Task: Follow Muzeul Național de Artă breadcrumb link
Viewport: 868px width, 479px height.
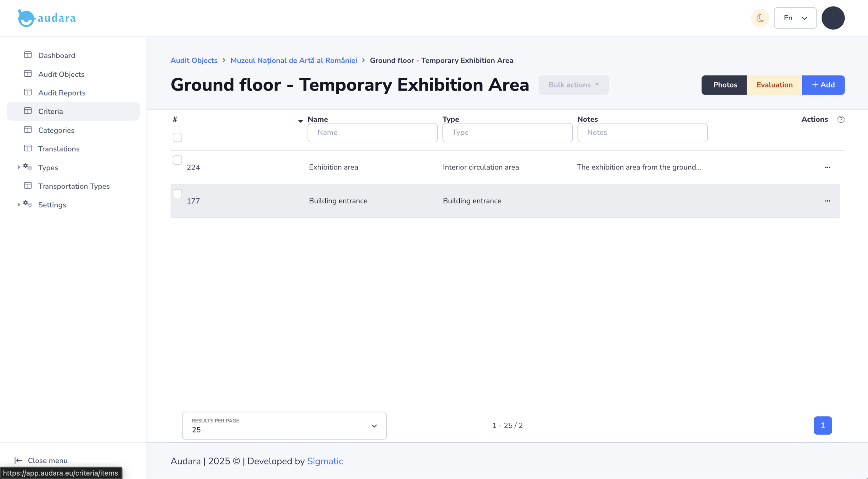Action: (x=293, y=60)
